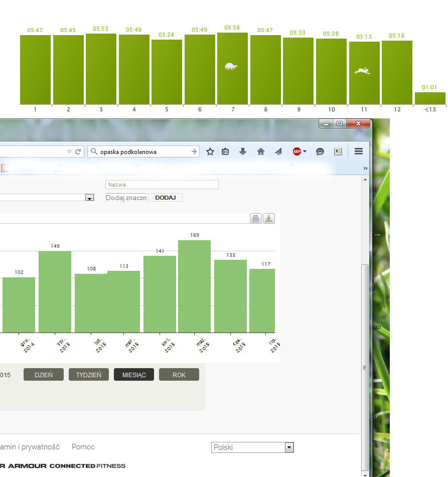
Task: Click the paper plane send icon
Action: pyautogui.click(x=278, y=151)
